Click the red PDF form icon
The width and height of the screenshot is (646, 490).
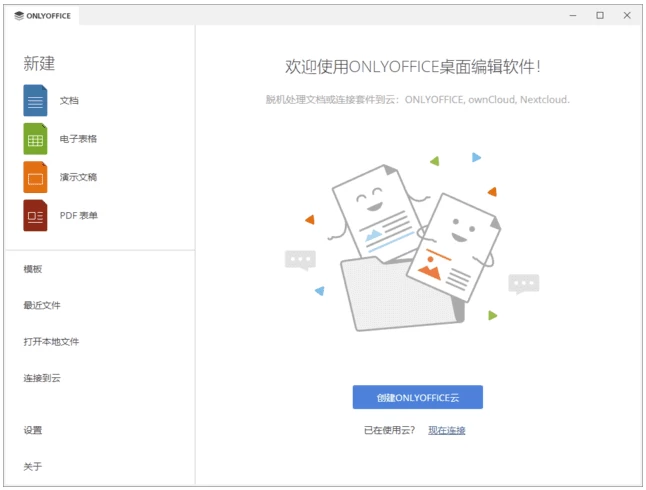(x=35, y=216)
